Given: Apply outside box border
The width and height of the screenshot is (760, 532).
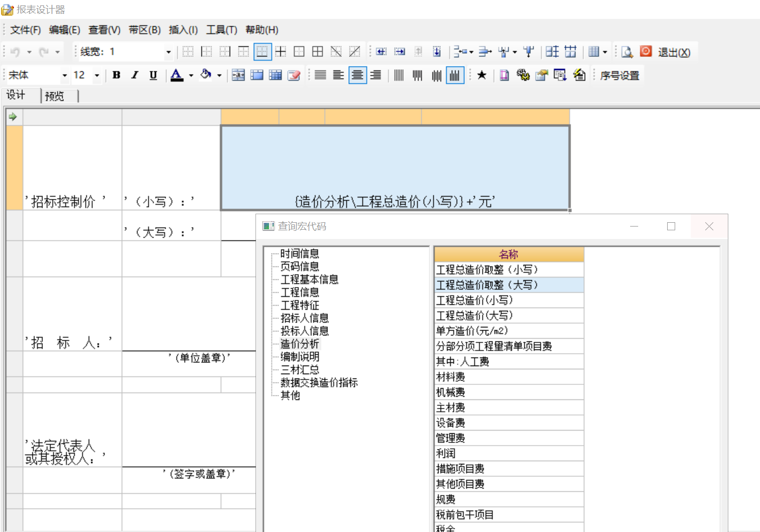Looking at the screenshot, I should (299, 52).
